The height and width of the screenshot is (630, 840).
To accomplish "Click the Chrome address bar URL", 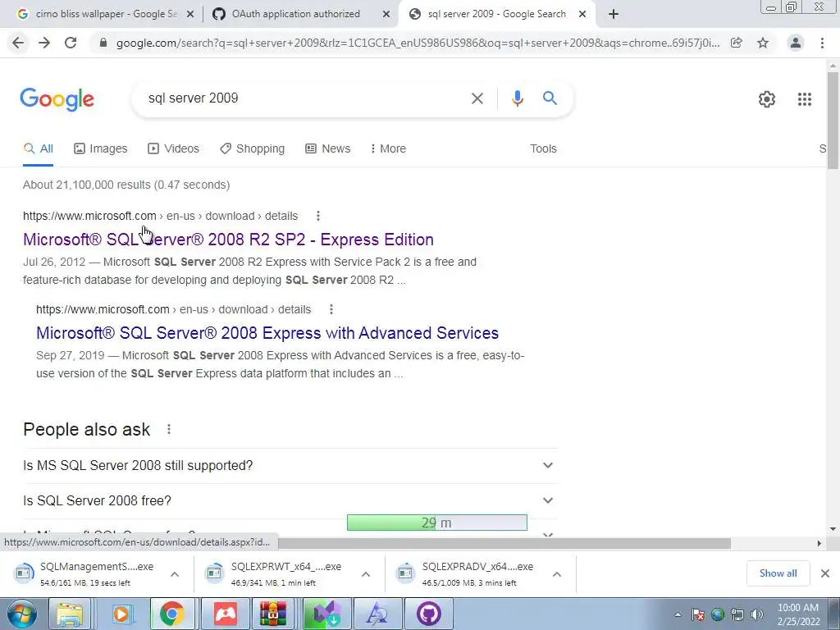I will 418,43.
